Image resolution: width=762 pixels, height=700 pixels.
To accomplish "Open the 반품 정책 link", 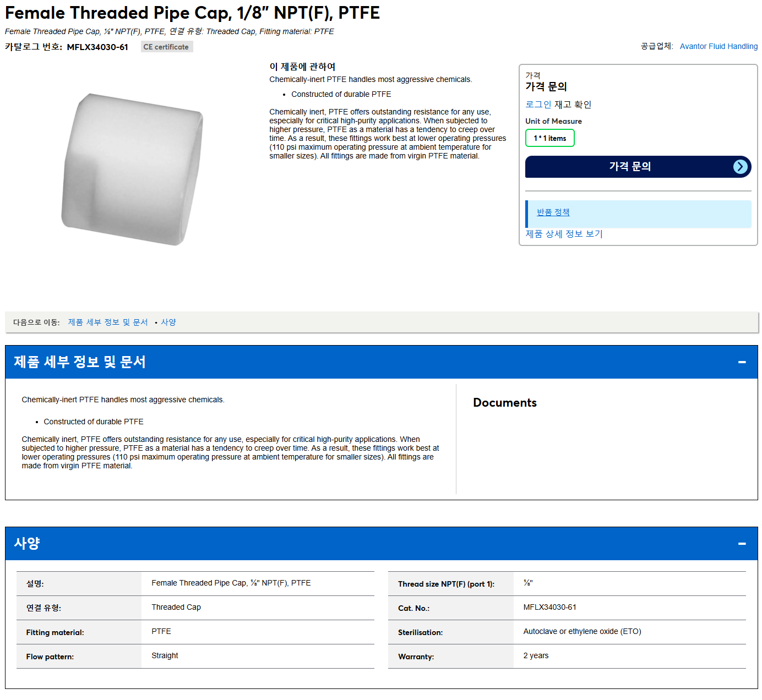I will click(553, 212).
